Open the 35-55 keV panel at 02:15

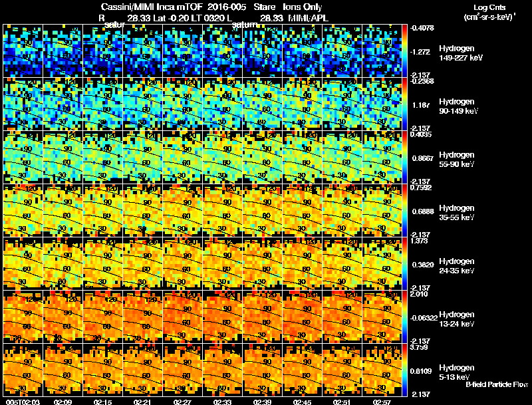tap(103, 211)
